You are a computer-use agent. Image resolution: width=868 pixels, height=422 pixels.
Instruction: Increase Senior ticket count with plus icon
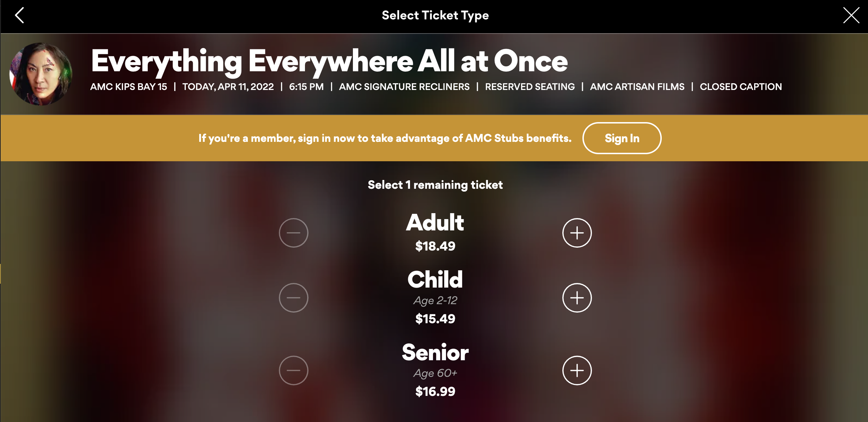pyautogui.click(x=577, y=370)
